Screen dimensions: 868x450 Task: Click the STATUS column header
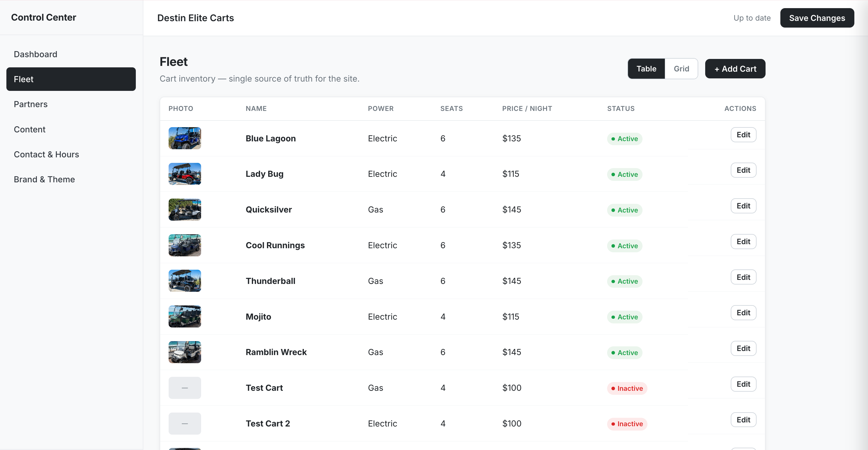pyautogui.click(x=621, y=109)
